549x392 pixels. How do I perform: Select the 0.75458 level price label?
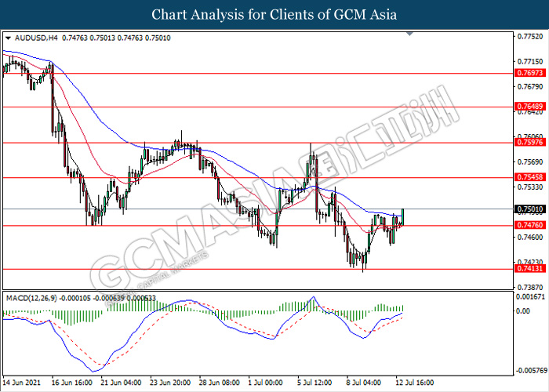529,178
